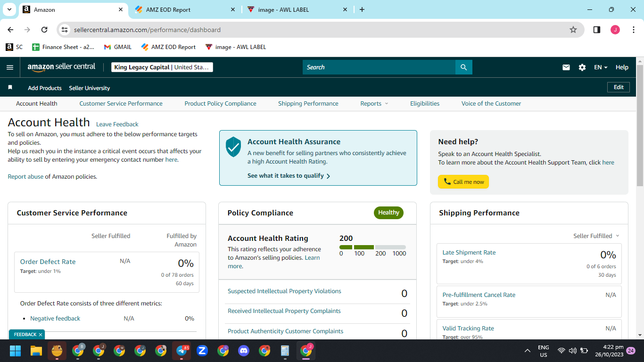
Task: Click the bookmark flag icon beside Add Products
Action: click(x=10, y=88)
